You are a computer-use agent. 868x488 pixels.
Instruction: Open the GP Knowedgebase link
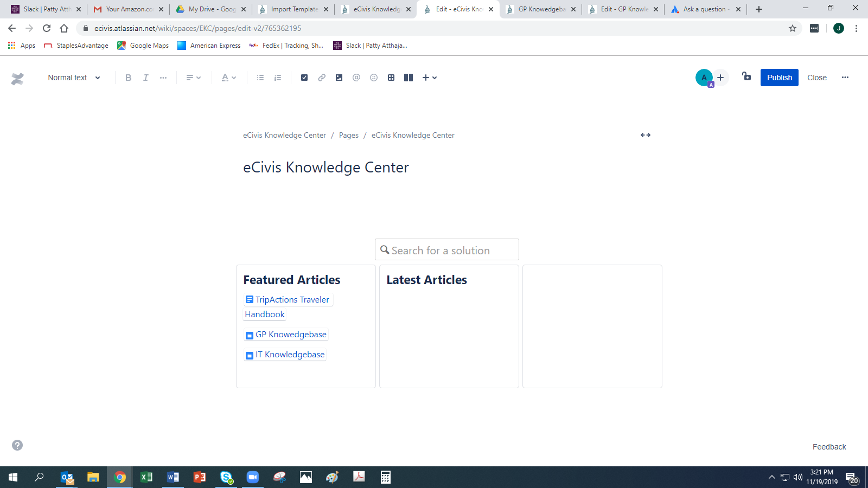click(x=286, y=335)
